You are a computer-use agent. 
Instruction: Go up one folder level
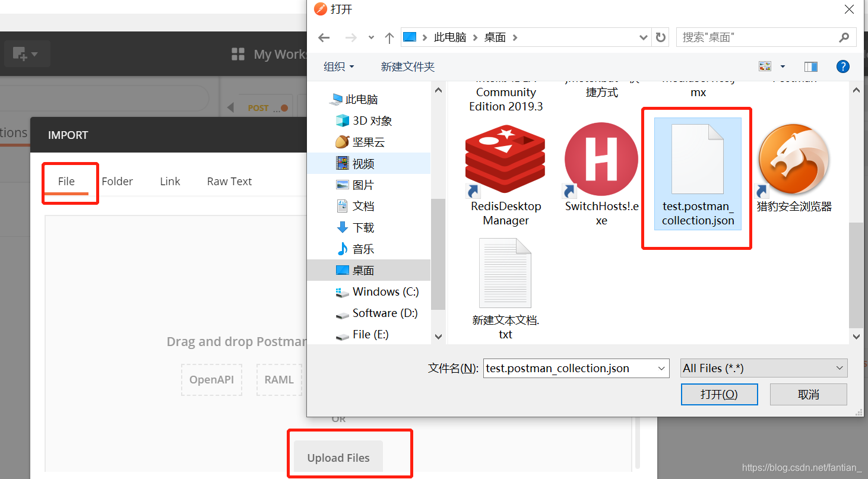pos(389,37)
